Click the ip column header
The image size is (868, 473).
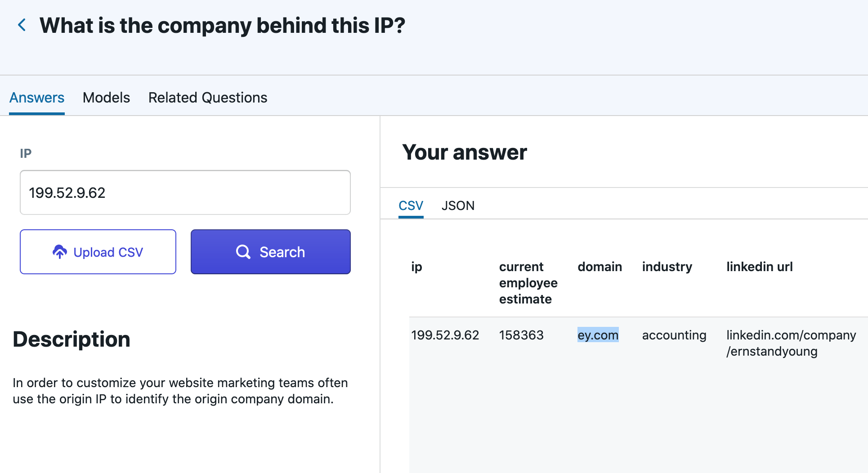click(416, 267)
